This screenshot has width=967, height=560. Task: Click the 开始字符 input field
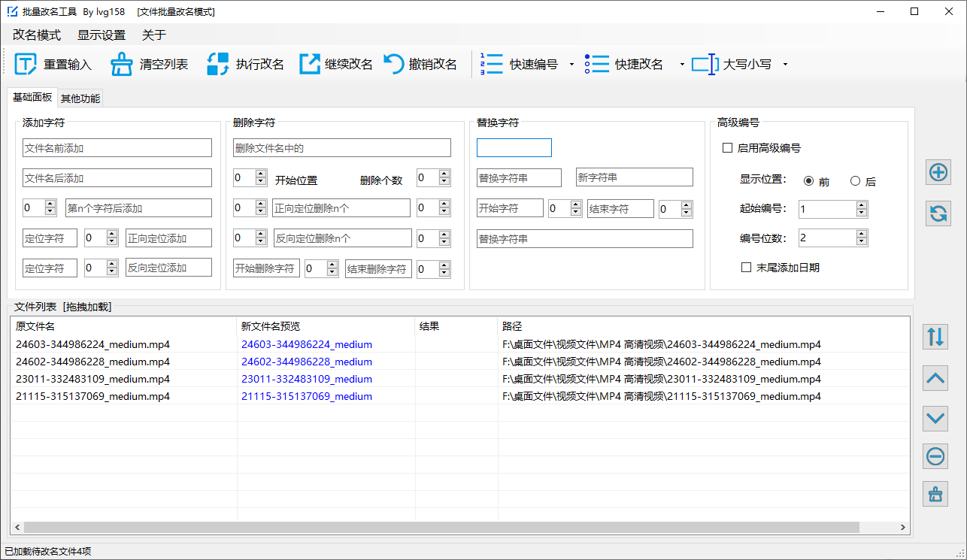(x=510, y=208)
